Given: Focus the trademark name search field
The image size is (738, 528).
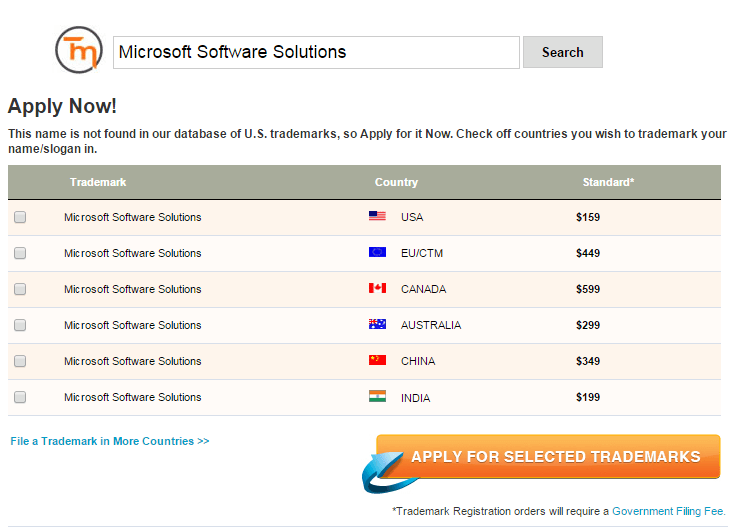Looking at the screenshot, I should (316, 52).
